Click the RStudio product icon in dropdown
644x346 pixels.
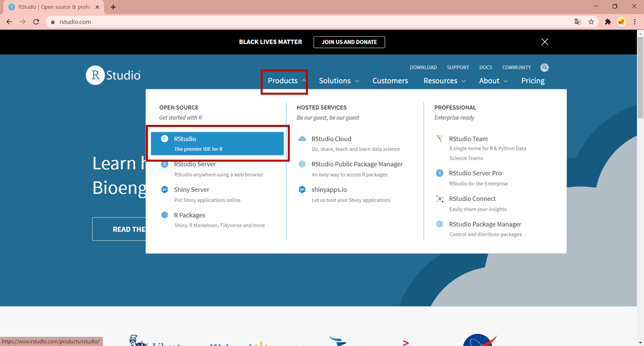pos(165,139)
